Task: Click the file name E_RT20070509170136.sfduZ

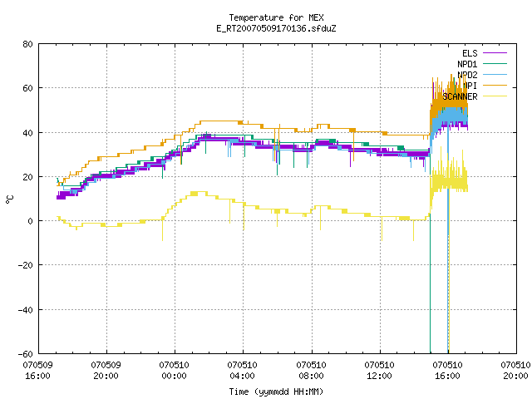Action: pyautogui.click(x=276, y=28)
